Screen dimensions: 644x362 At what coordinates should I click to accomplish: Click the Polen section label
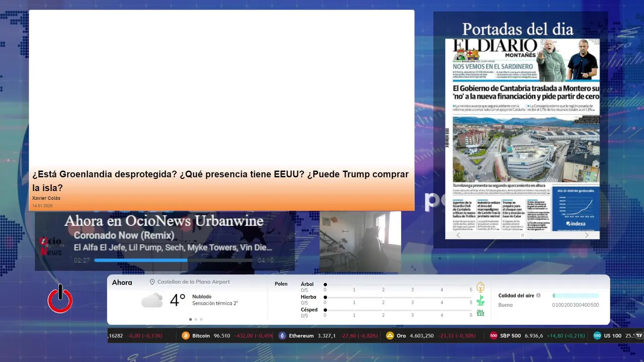281,284
